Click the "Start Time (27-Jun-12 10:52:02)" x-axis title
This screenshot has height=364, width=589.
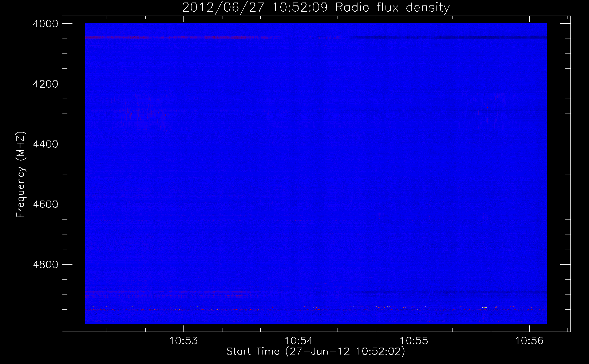click(316, 352)
